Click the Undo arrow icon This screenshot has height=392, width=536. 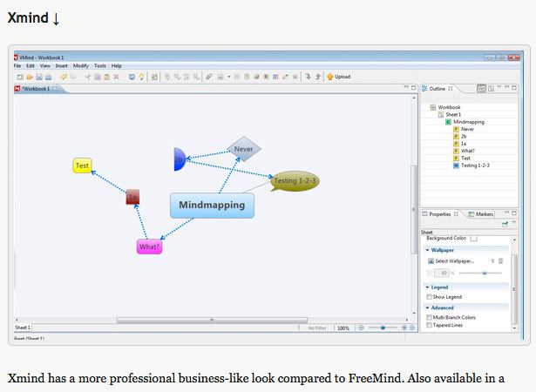pyautogui.click(x=64, y=77)
